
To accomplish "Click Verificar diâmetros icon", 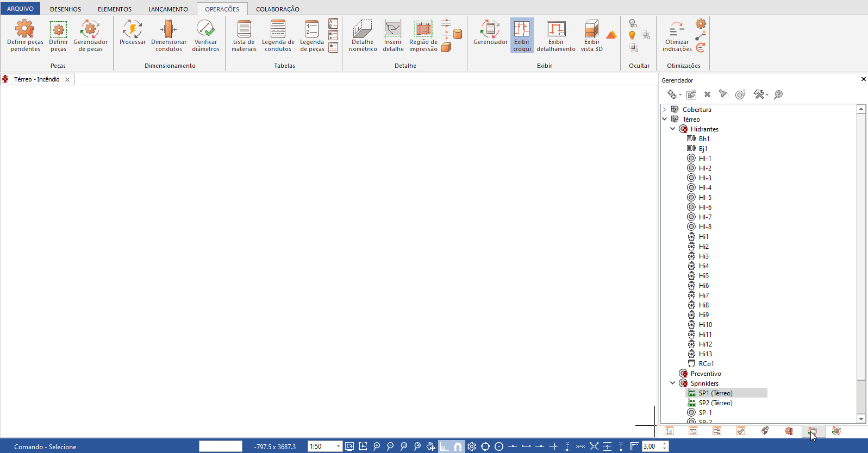I will 205,36.
